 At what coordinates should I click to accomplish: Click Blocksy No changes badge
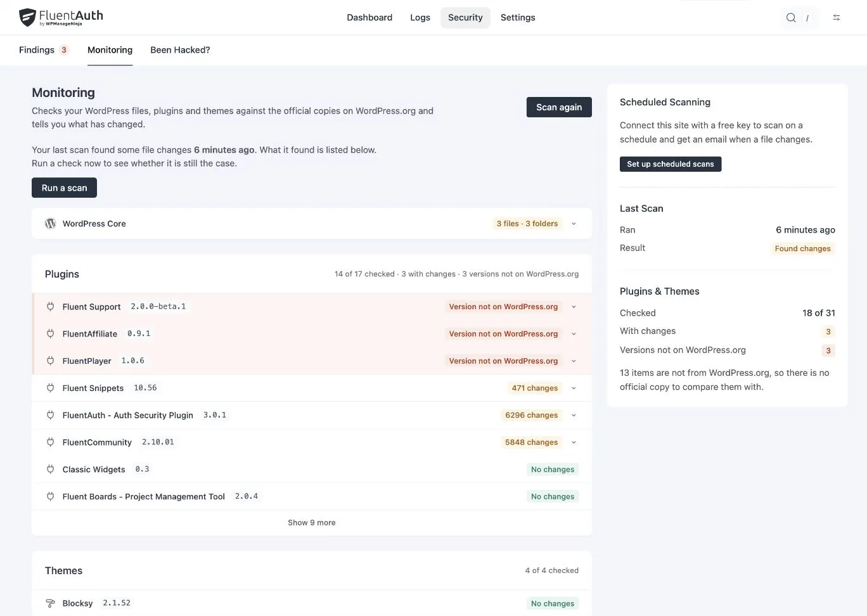pyautogui.click(x=553, y=603)
